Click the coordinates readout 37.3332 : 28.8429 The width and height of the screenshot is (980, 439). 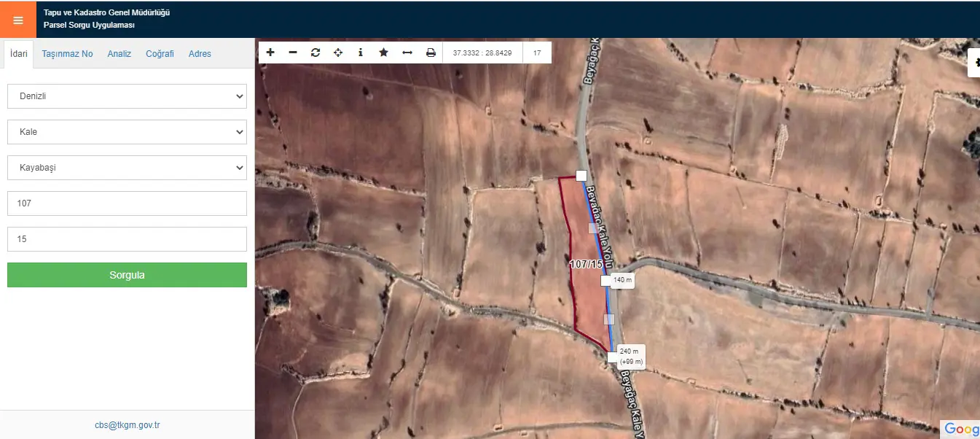(x=482, y=53)
